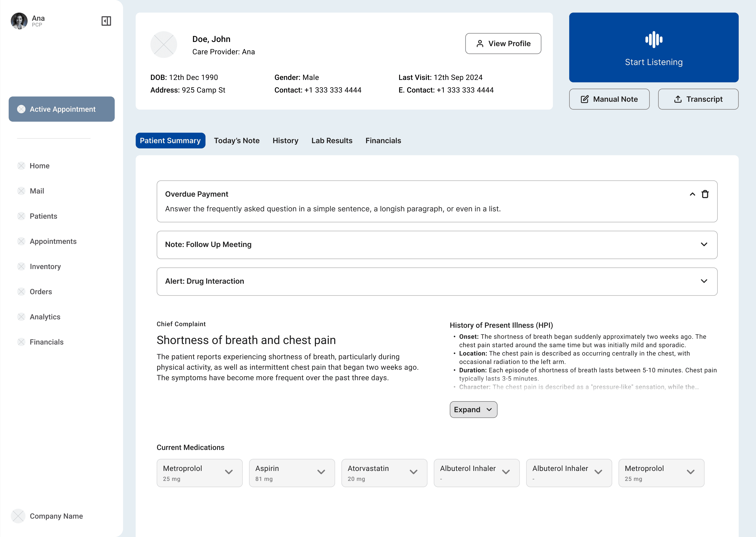Switch to the Today's Note tab
This screenshot has width=756, height=537.
coord(236,141)
